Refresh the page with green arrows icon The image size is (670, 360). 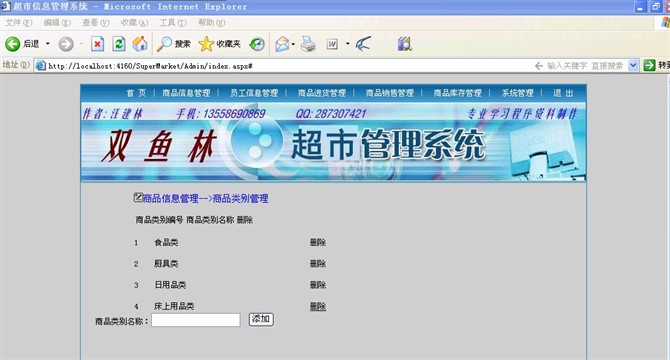tap(118, 44)
